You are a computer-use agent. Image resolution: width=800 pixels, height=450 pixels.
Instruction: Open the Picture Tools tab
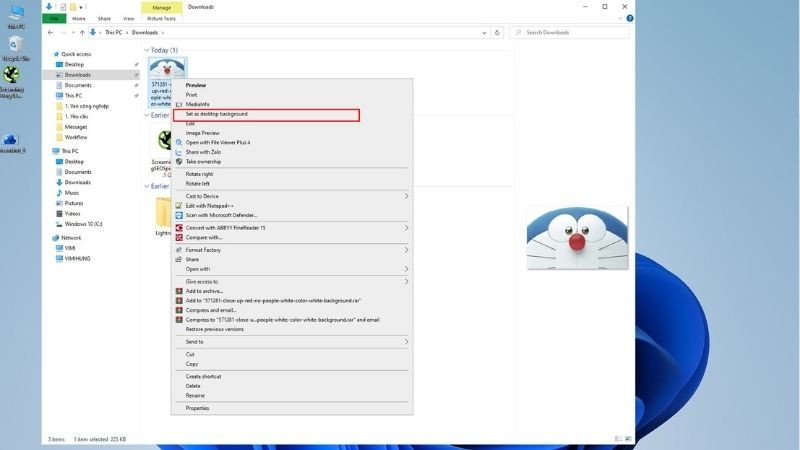click(x=161, y=18)
